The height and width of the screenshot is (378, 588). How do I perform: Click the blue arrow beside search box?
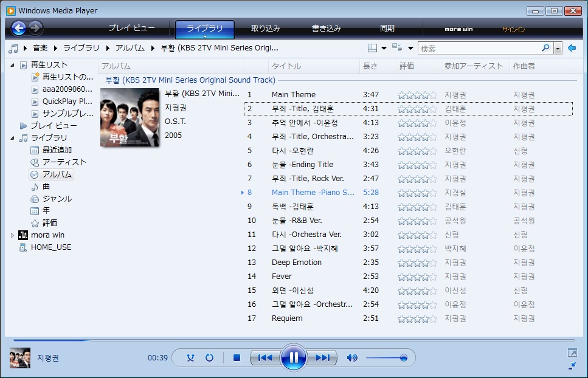[x=572, y=48]
